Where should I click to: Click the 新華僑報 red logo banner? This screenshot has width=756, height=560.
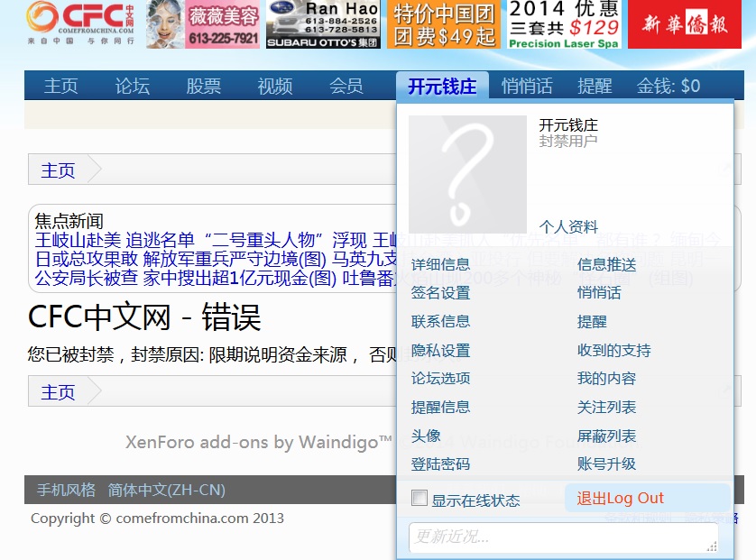[x=684, y=24]
